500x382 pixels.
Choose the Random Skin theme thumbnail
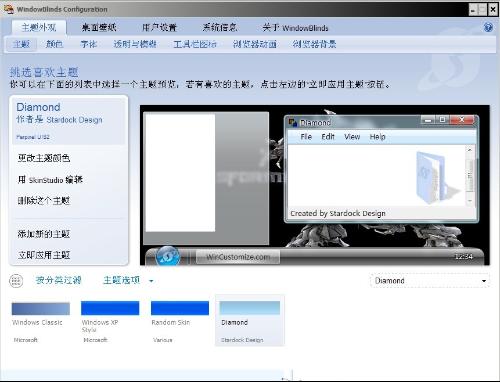click(180, 308)
